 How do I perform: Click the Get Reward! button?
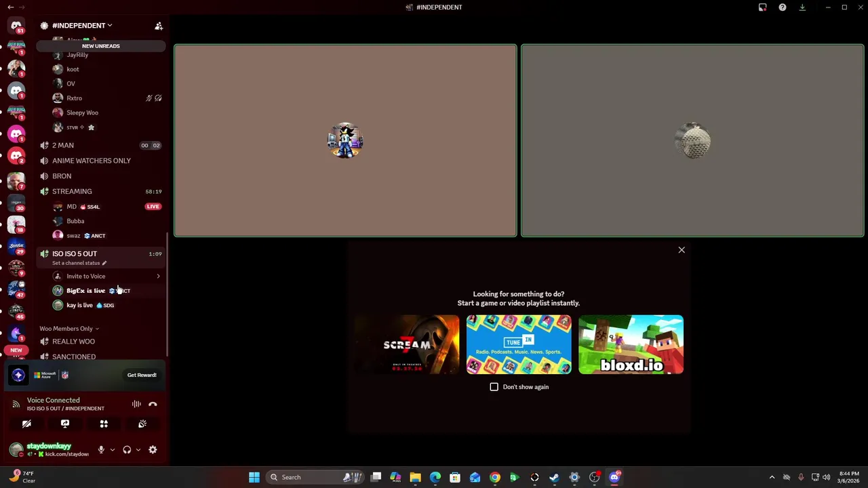pos(142,375)
